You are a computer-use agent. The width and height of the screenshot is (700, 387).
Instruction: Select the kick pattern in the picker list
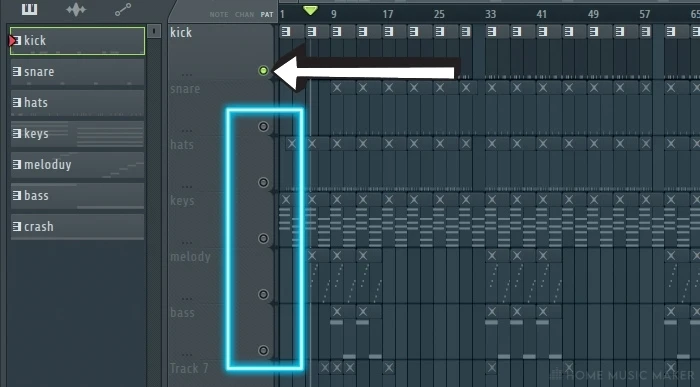tap(77, 41)
